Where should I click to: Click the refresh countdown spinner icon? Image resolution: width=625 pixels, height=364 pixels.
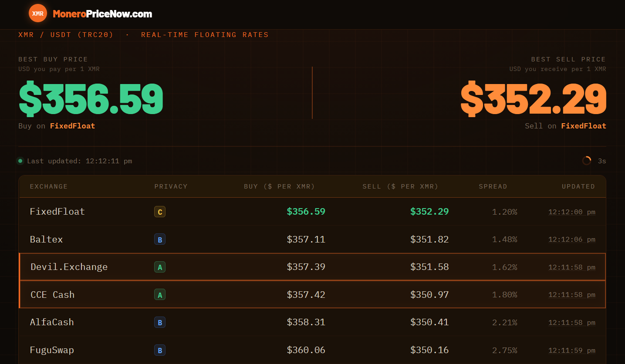click(587, 161)
